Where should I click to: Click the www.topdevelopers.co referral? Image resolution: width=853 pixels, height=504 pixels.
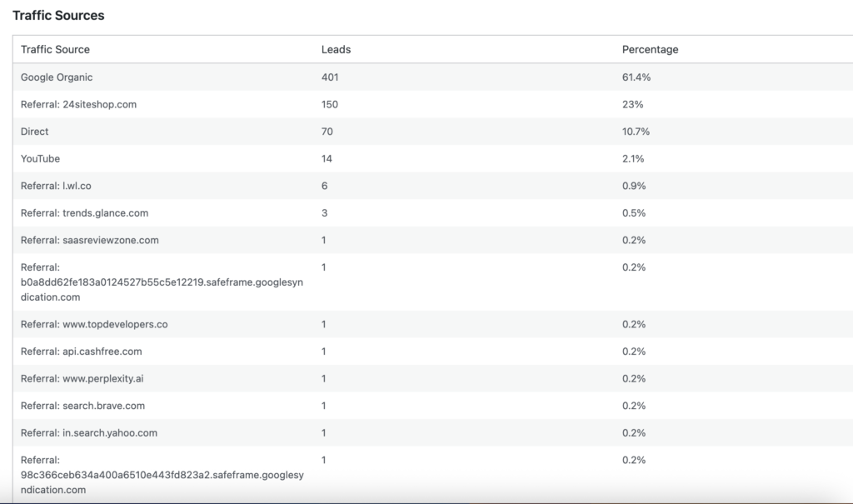[94, 324]
